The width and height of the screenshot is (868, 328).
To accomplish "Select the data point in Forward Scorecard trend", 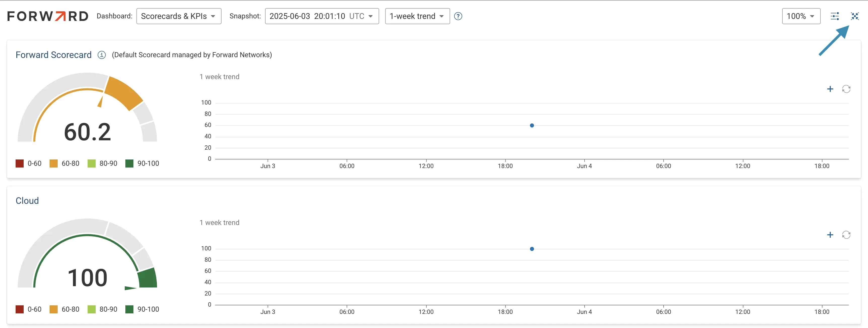I will [532, 125].
